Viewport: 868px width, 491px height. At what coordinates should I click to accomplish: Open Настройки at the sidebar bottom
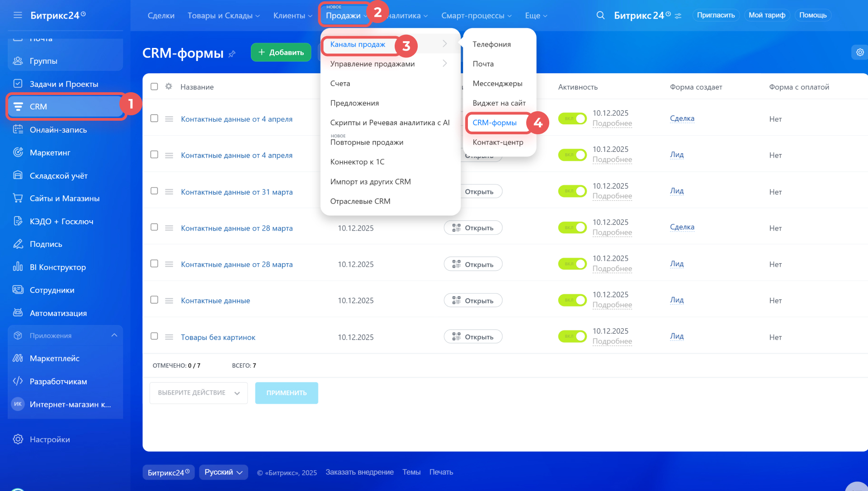click(50, 439)
